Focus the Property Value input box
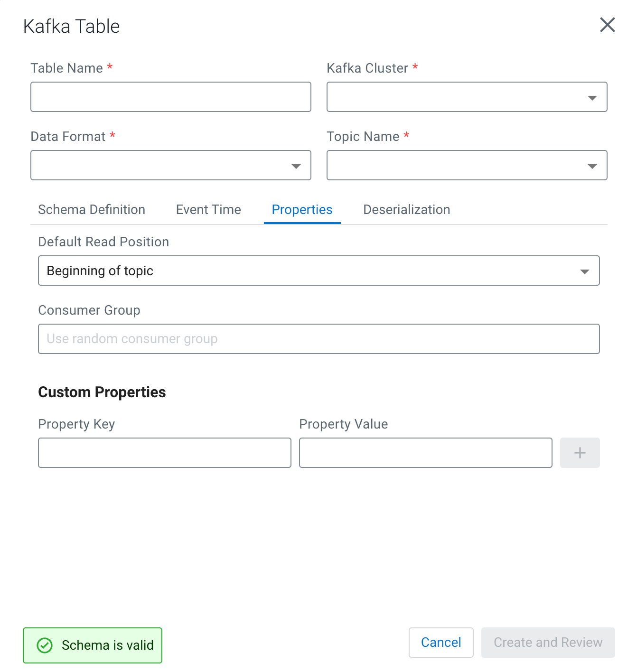This screenshot has height=672, width=637. point(425,453)
